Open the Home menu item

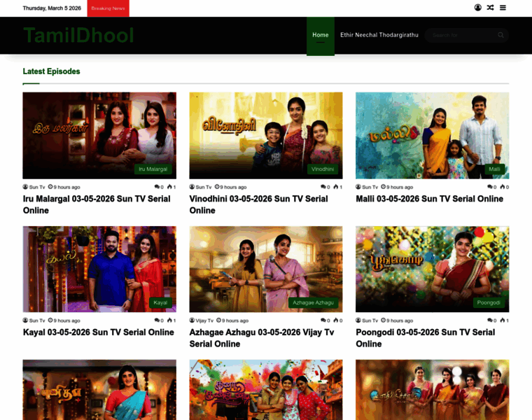[x=321, y=36]
